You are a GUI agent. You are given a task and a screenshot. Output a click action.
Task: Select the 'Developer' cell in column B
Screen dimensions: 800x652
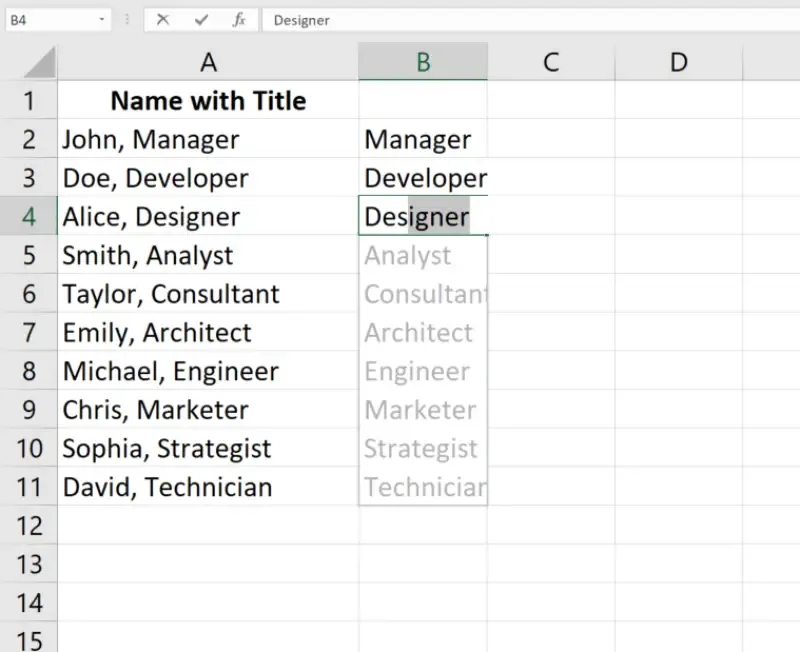click(x=423, y=178)
